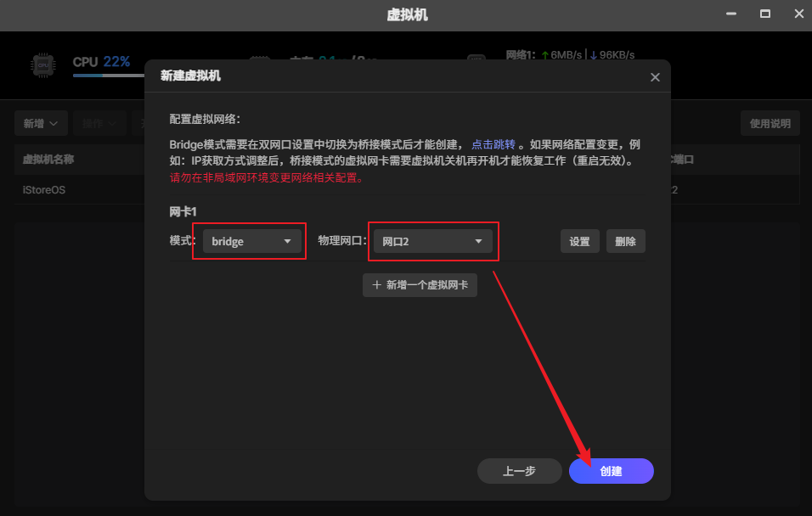Viewport: 812px width, 516px height.
Task: Click the 点击跳转 link
Action: coord(493,142)
